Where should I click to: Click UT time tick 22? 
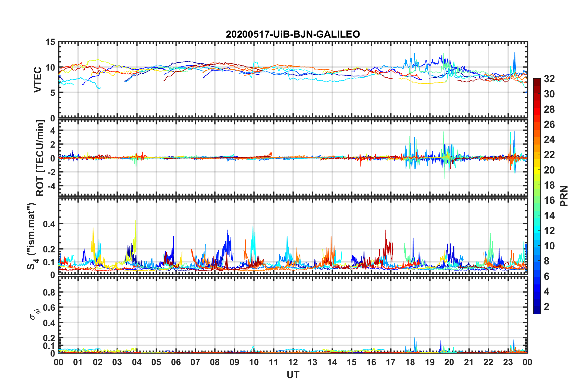(x=488, y=362)
